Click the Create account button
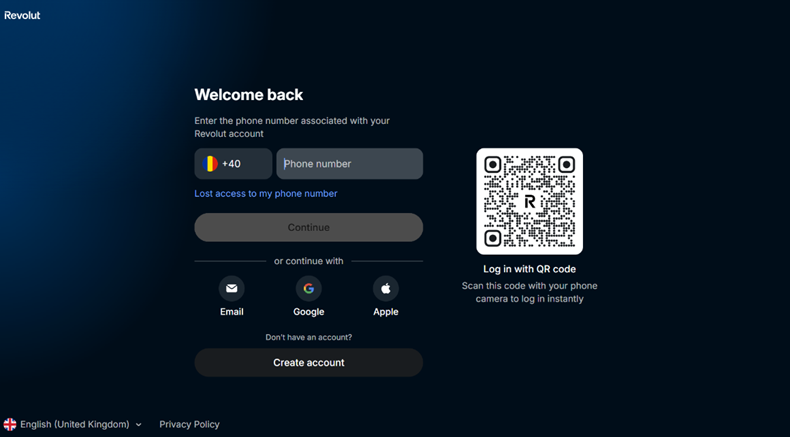The width and height of the screenshot is (790, 437). [x=309, y=362]
